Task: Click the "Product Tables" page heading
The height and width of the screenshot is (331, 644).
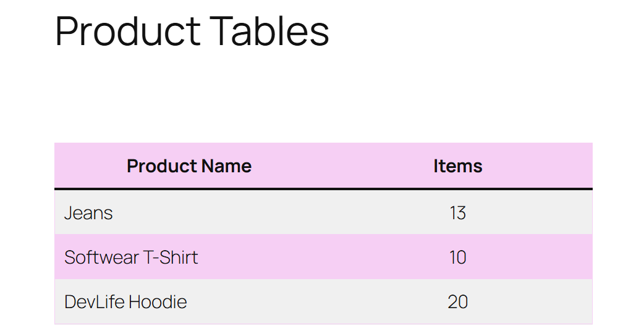Action: pos(192,31)
